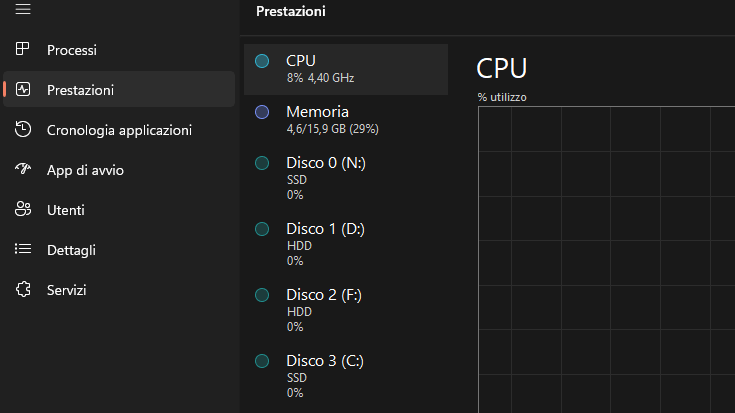Click the Dettagli list icon

(x=22, y=249)
